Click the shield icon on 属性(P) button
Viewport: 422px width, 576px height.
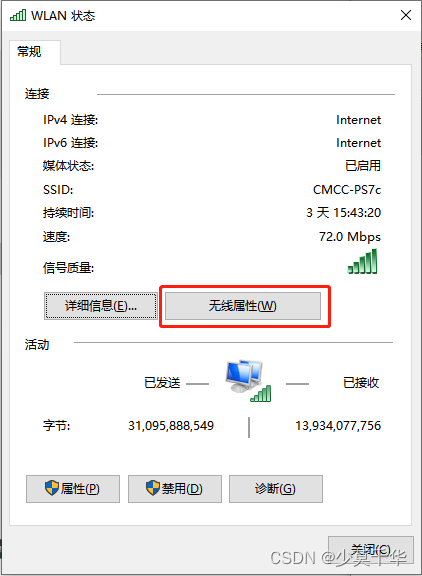52,488
